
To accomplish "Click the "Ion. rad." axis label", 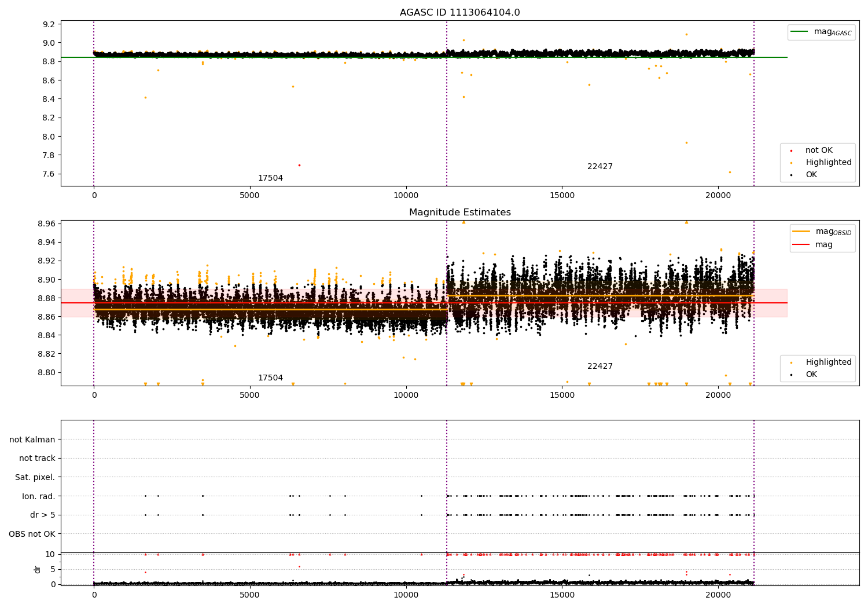I will coord(39,496).
